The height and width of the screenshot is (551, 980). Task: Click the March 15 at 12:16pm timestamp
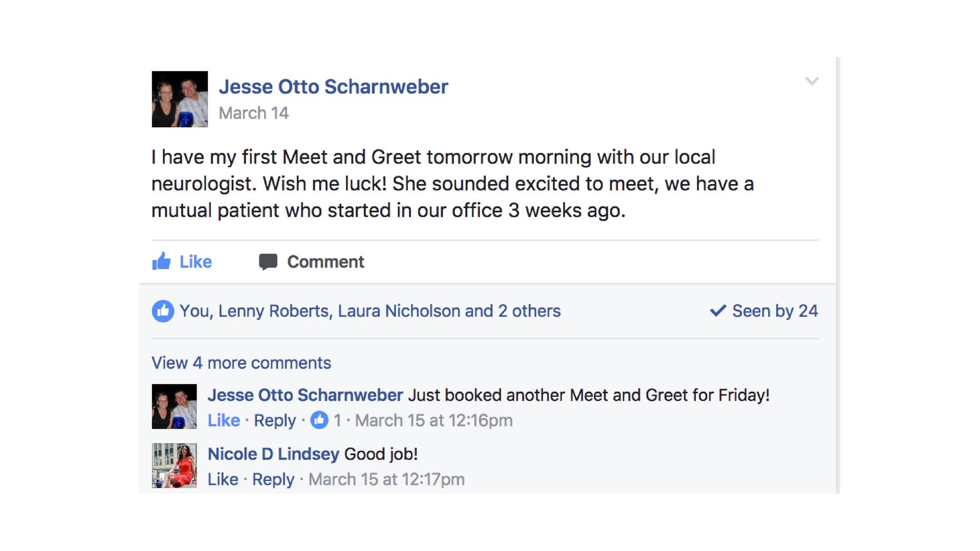coord(434,421)
